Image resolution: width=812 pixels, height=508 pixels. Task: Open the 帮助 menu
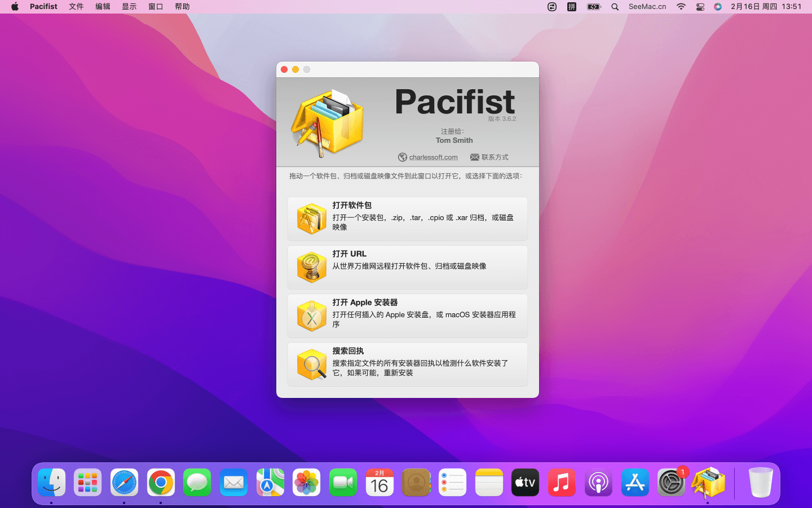click(182, 7)
